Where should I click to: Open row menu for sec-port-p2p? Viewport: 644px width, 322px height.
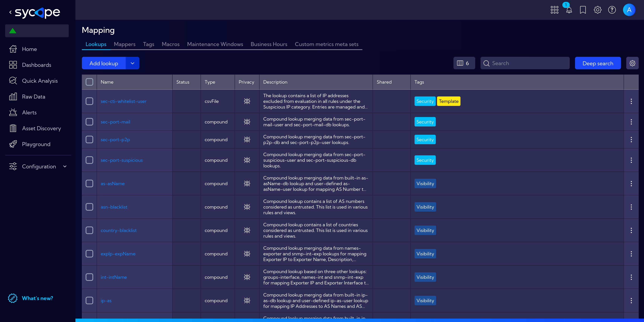click(631, 139)
